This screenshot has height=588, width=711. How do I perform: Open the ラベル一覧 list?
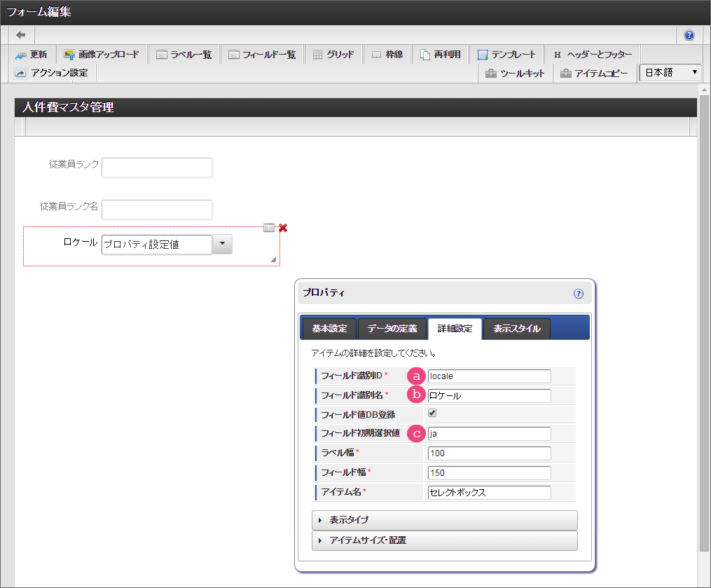coord(184,55)
